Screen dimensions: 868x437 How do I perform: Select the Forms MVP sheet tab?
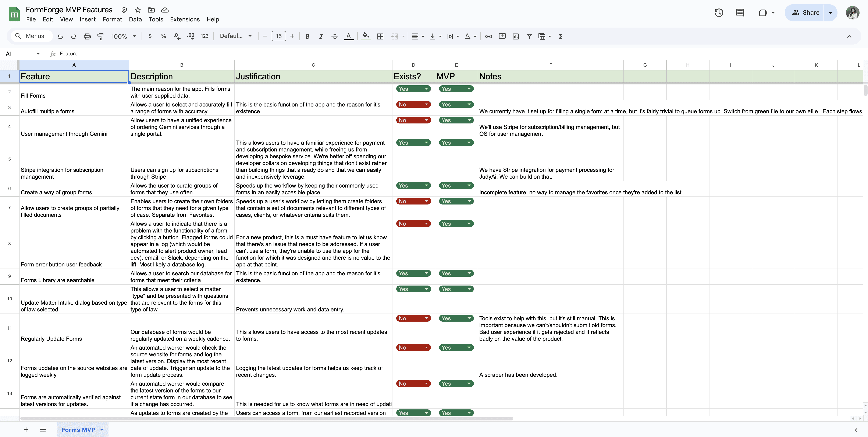[x=78, y=430]
